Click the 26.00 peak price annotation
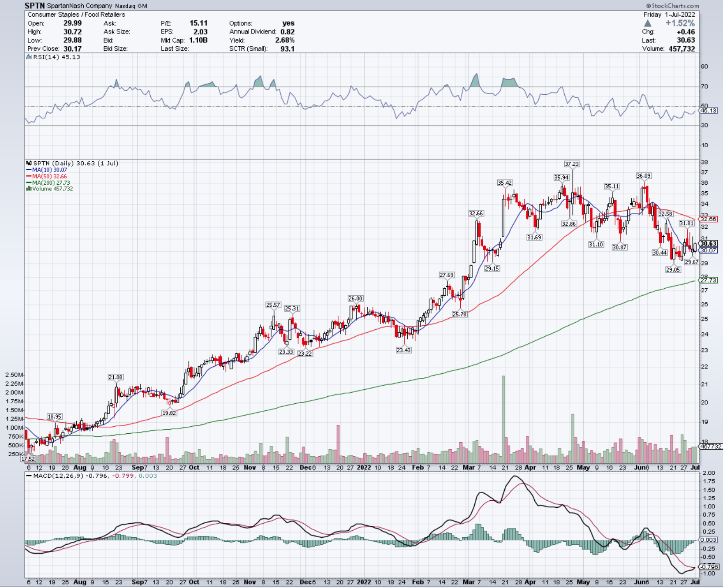The width and height of the screenshot is (723, 588). [356, 298]
